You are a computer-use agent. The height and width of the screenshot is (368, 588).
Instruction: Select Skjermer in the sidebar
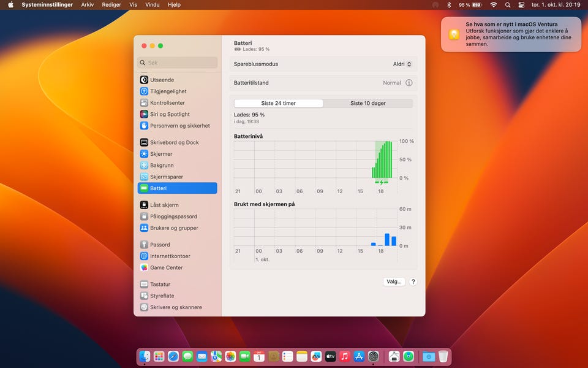(x=178, y=153)
